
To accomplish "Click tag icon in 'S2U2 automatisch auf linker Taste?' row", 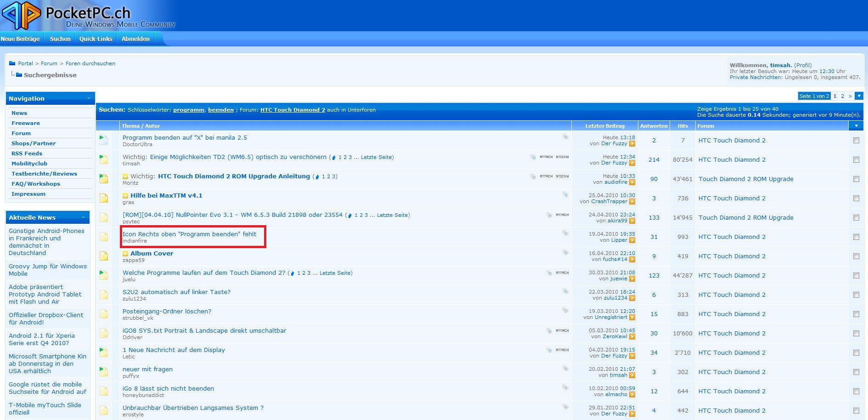I will [565, 291].
